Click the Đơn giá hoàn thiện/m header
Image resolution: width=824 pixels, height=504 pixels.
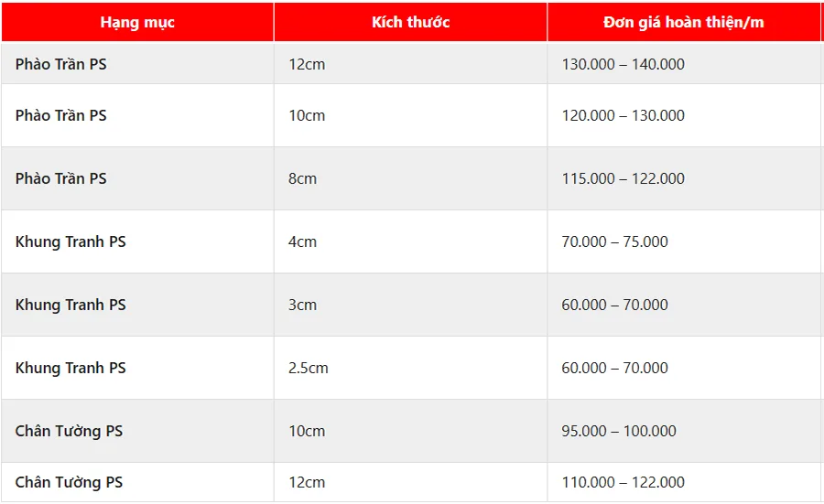(683, 22)
